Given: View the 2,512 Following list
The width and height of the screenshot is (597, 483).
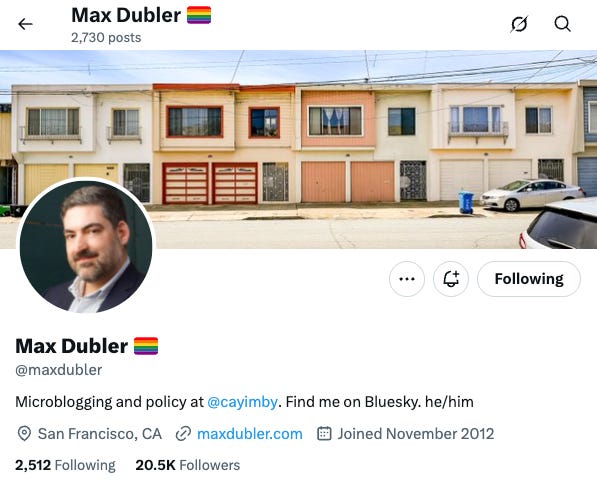Looking at the screenshot, I should tap(65, 465).
